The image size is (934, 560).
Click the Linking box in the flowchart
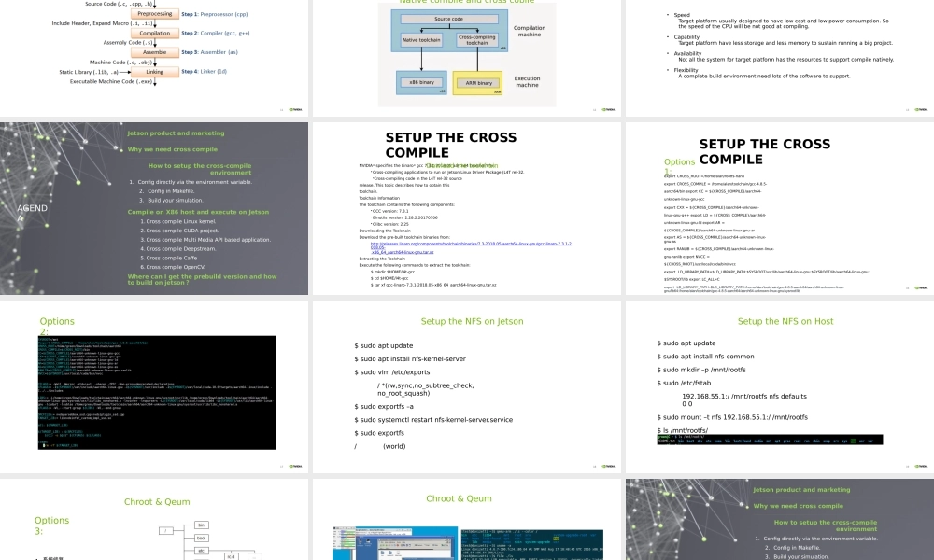[155, 72]
